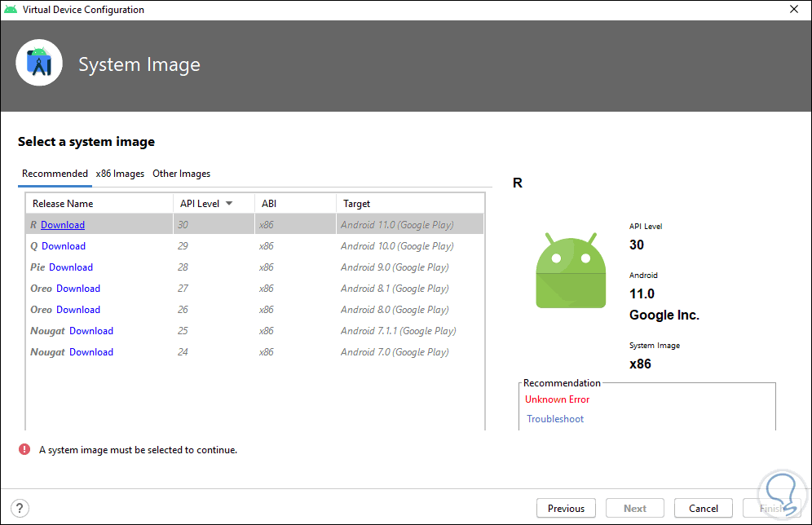Switch to the x86 Images tab
This screenshot has height=525, width=812.
pos(120,174)
